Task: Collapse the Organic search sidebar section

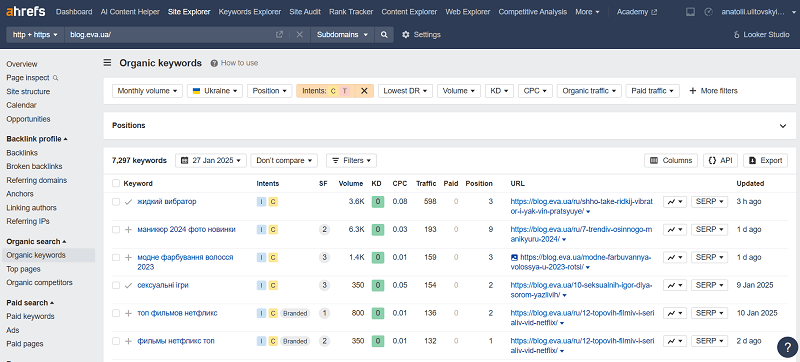Action: coord(36,241)
